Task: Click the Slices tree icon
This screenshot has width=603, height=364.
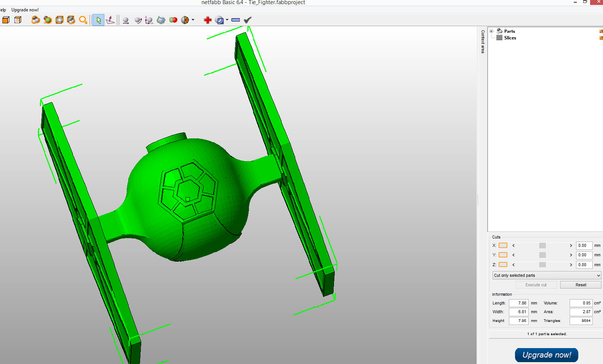Action: (499, 38)
